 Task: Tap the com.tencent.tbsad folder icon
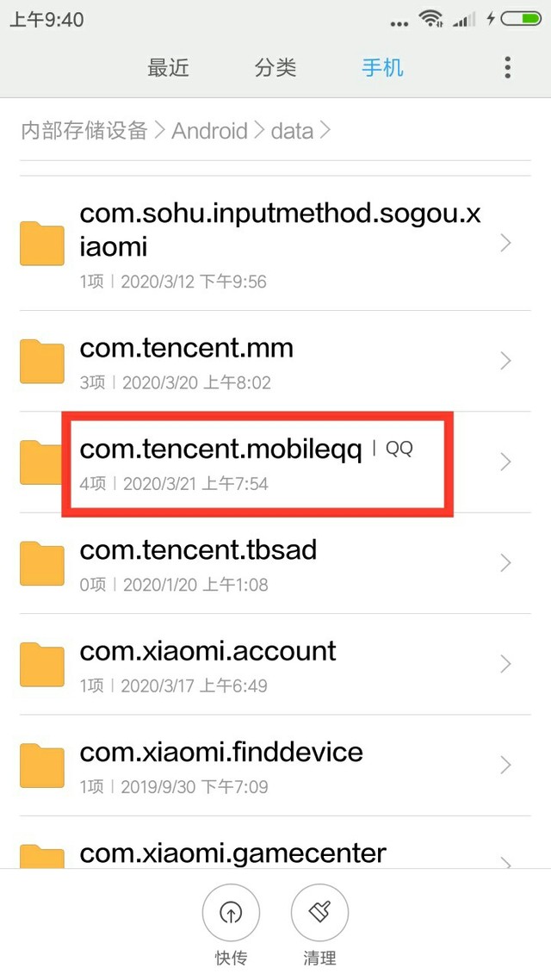(42, 563)
